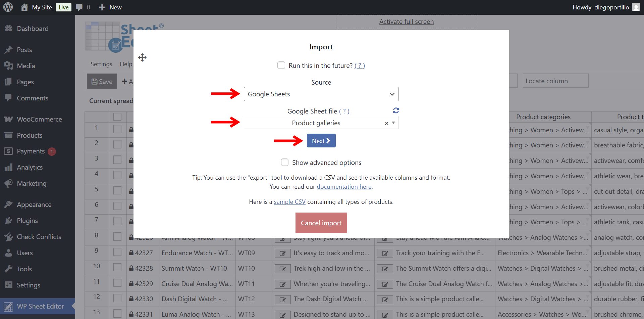Open the Source dropdown showing Google Sheets
Screen dimensions: 644x319
(321, 94)
